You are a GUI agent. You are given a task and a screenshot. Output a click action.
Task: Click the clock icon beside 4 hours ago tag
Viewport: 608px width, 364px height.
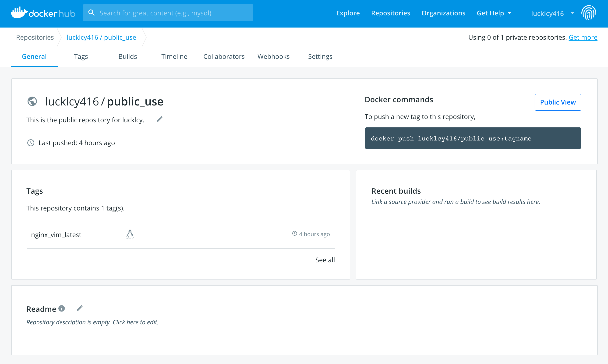tap(295, 234)
